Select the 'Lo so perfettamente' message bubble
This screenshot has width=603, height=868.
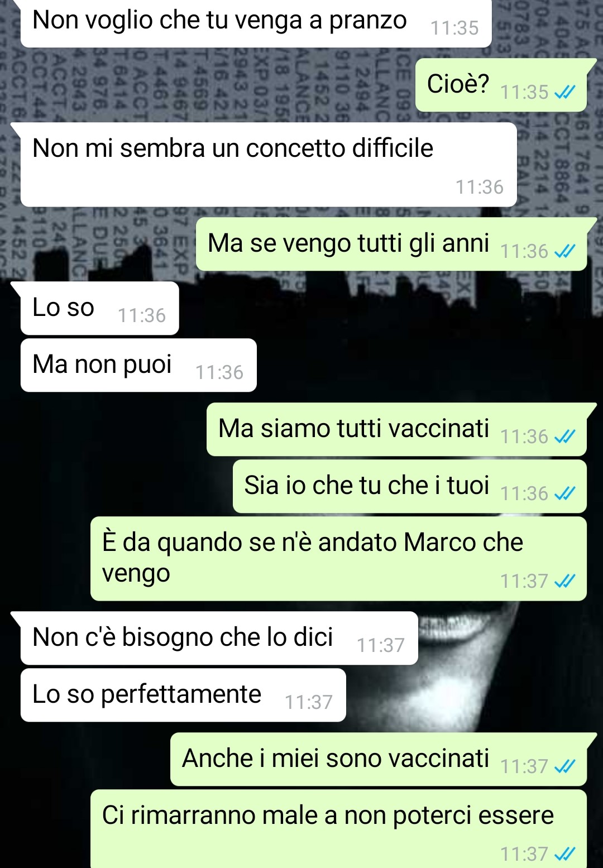pyautogui.click(x=183, y=695)
